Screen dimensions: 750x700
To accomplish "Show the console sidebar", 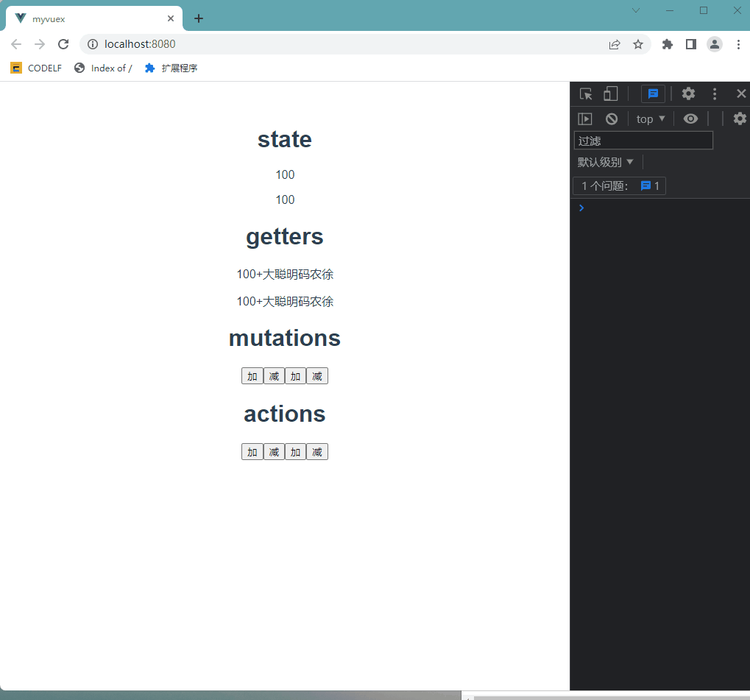I will click(585, 119).
